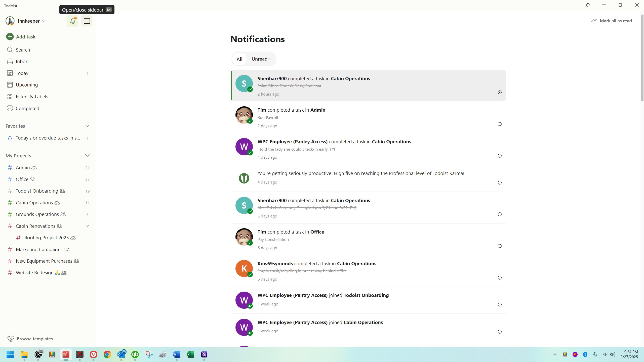Open Google Chrome from the taskbar
The height and width of the screenshot is (362, 644).
(x=107, y=354)
